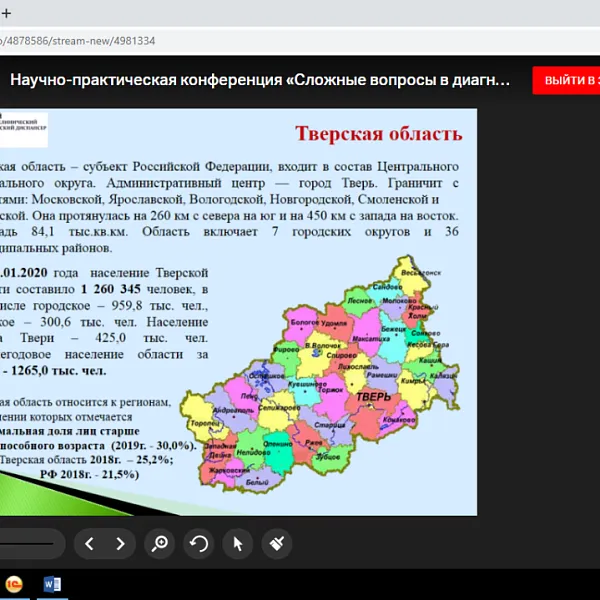Click the red exit button
The width and height of the screenshot is (600, 600).
566,80
